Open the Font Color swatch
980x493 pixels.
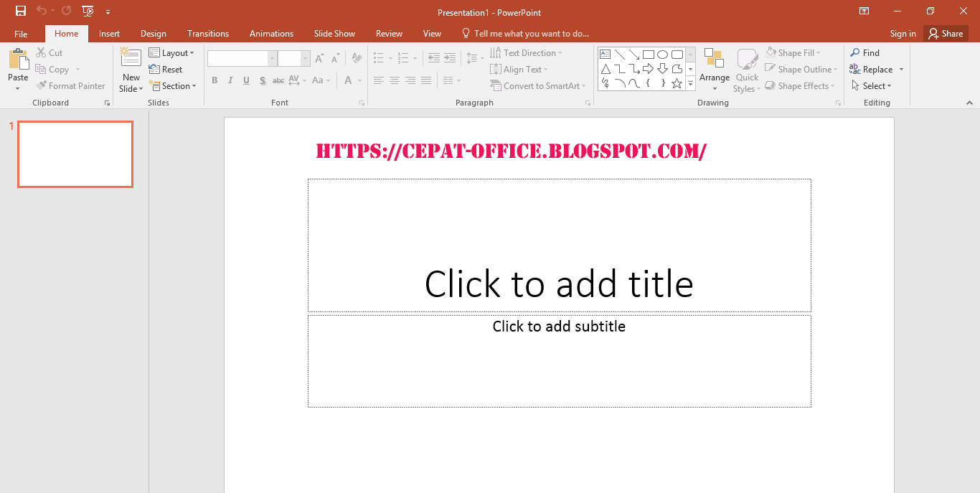[347, 80]
